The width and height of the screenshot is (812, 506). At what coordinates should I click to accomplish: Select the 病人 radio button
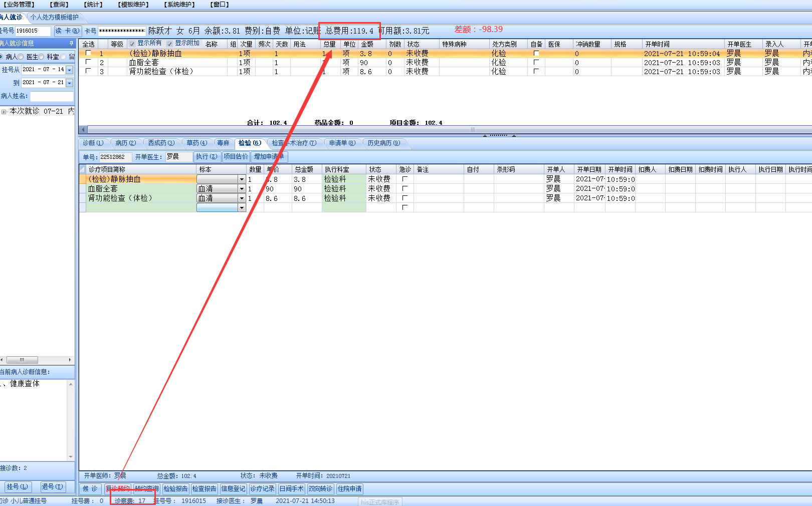point(2,57)
